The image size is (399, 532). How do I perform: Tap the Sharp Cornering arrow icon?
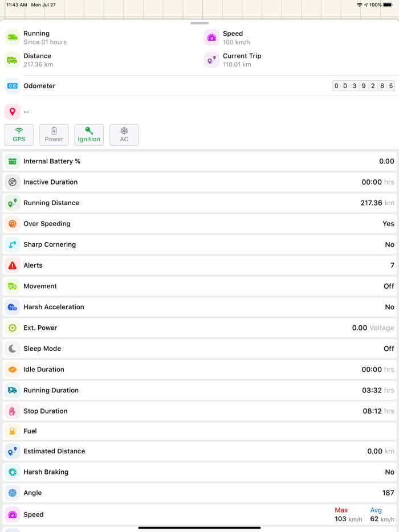[13, 244]
